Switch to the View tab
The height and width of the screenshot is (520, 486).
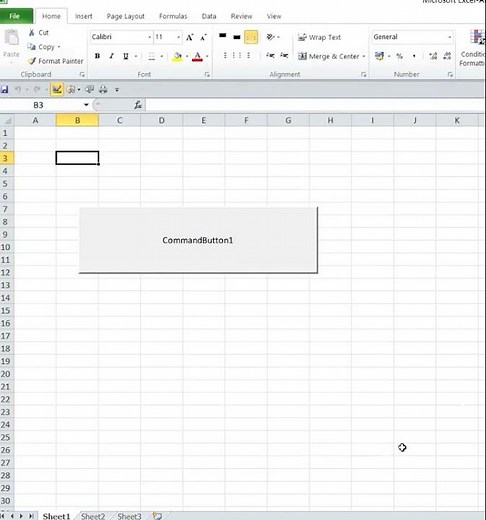pos(274,16)
